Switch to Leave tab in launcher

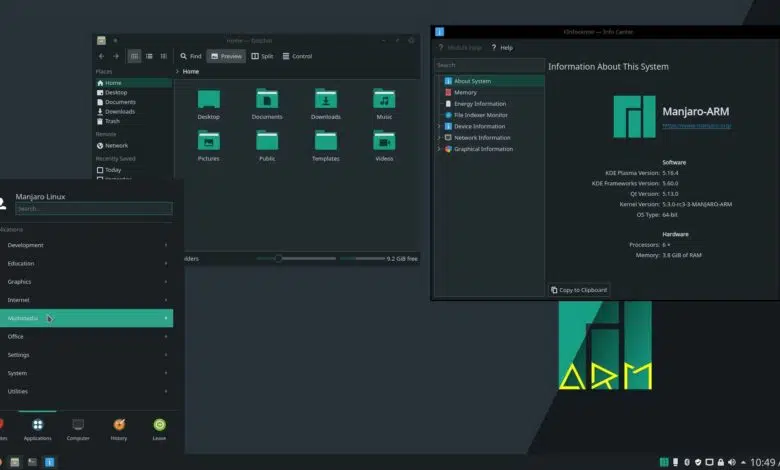click(159, 429)
